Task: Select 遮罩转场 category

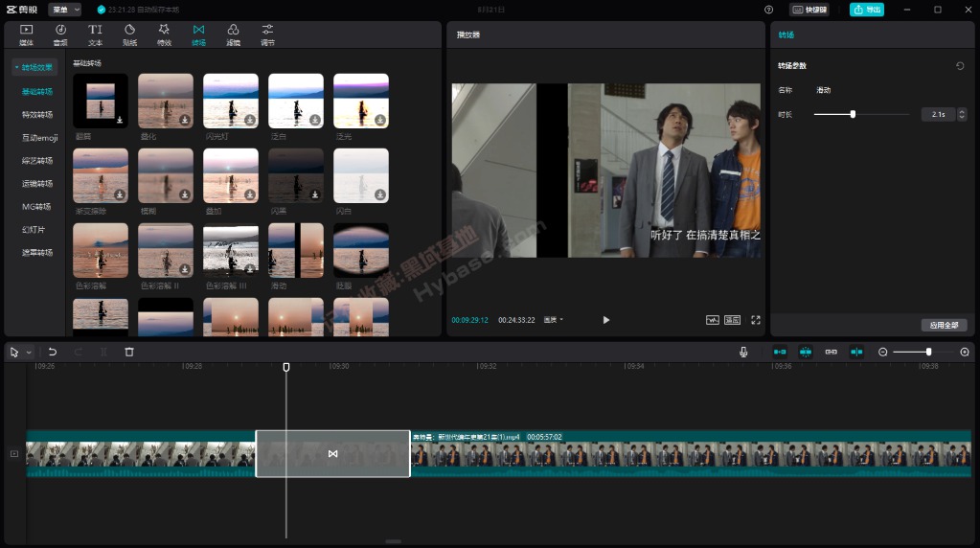Action: tap(36, 252)
